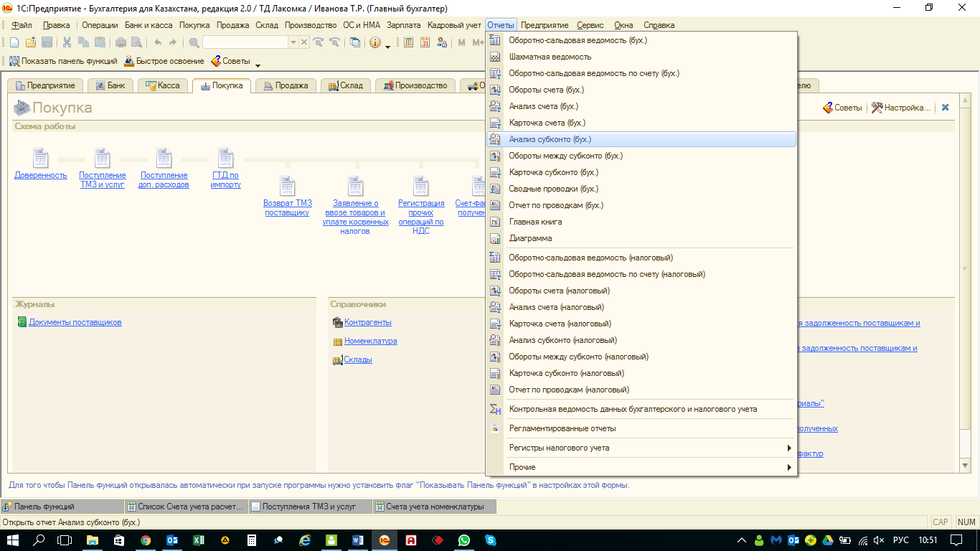Click the Save diskette toolbar icon

(x=47, y=42)
